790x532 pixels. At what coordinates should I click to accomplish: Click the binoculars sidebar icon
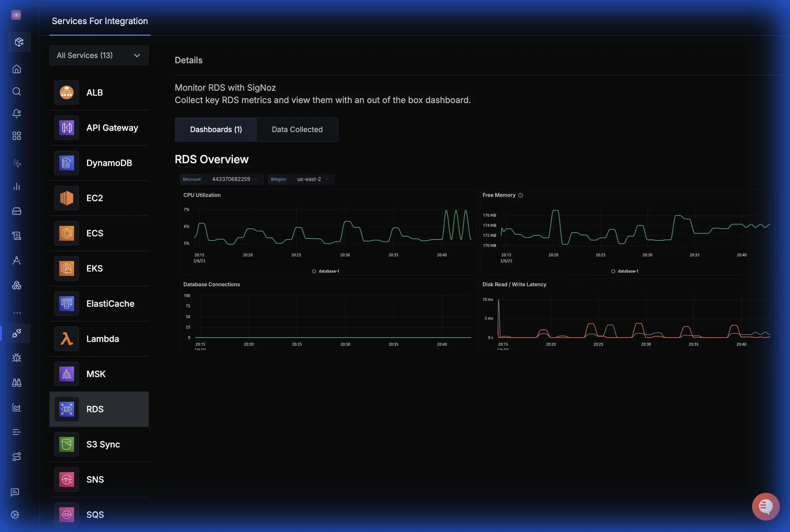pos(17,383)
